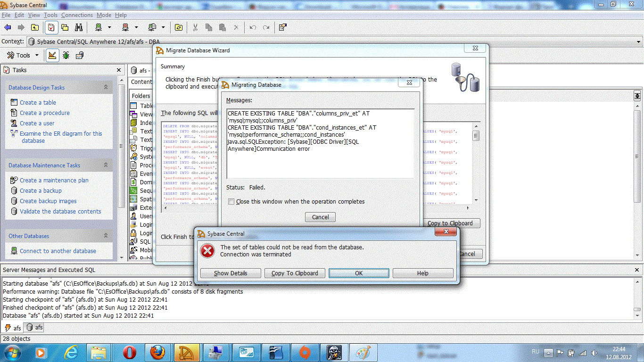The image size is (644, 362).
Task: Open the Disconnect icon dropdown arrow
Action: coord(136,27)
